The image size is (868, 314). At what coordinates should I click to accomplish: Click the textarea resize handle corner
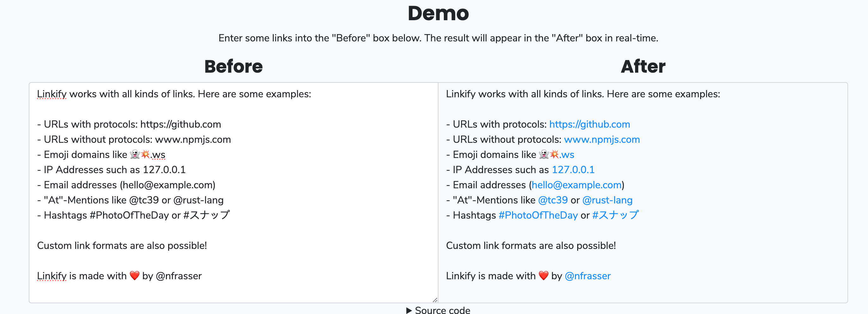pos(435,300)
